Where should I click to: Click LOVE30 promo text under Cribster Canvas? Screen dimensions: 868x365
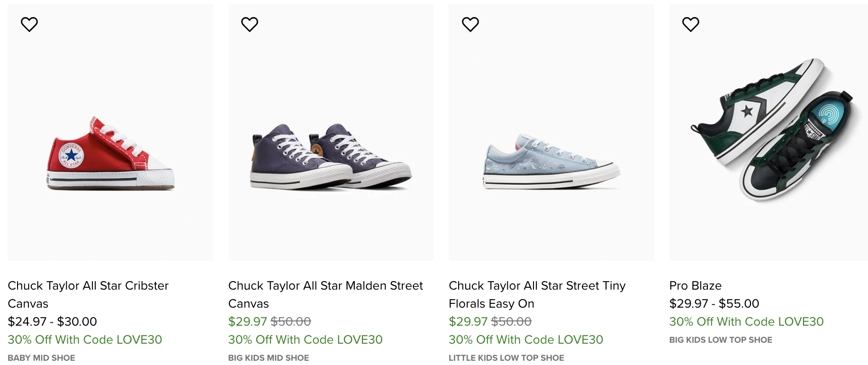coord(85,339)
